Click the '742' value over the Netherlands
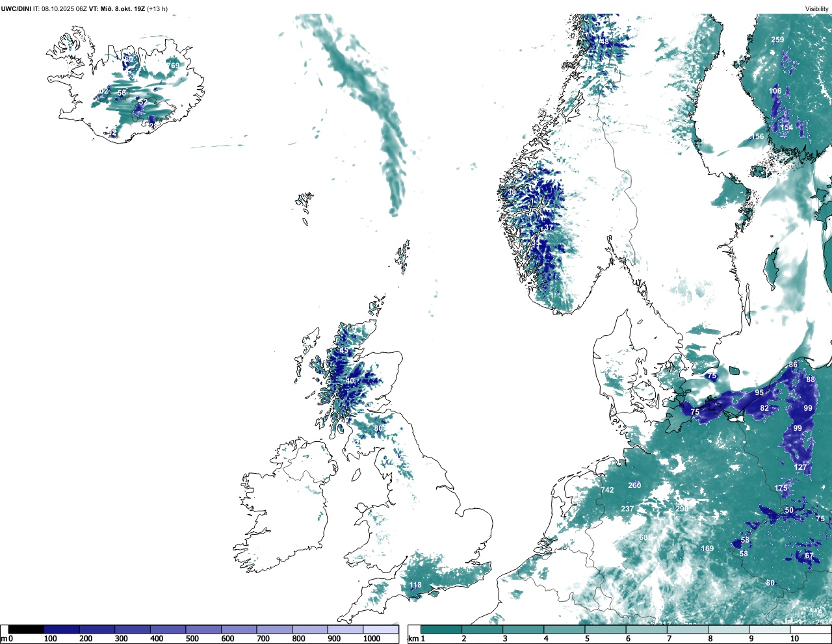Viewport: 832px width, 644px height. tap(607, 490)
